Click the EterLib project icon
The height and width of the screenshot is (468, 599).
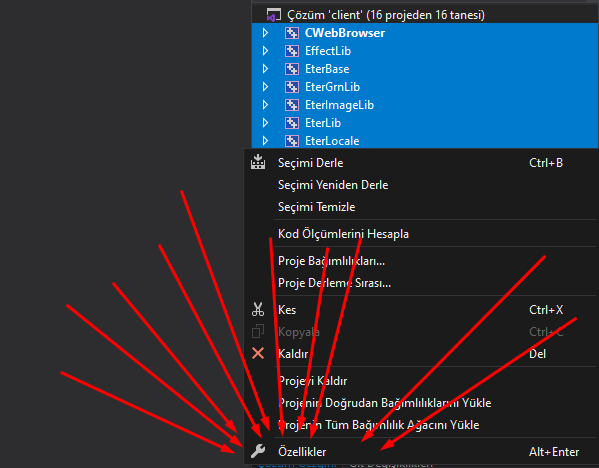click(292, 123)
